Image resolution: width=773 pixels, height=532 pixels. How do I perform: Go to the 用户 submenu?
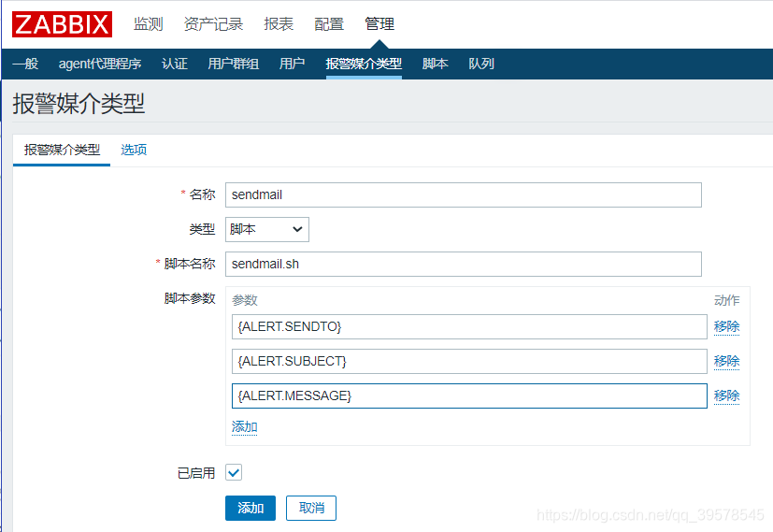(x=292, y=64)
